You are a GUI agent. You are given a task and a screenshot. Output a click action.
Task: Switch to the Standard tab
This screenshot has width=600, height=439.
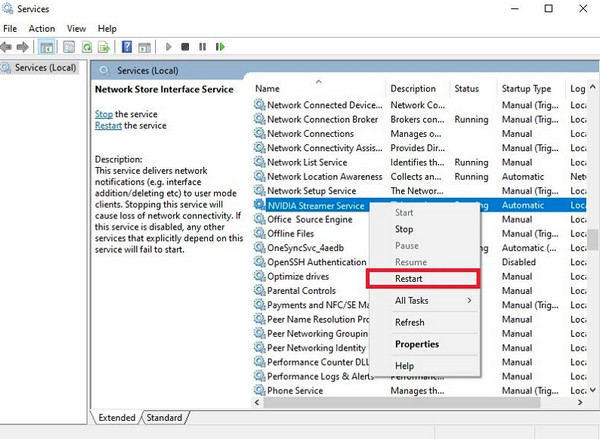click(164, 418)
